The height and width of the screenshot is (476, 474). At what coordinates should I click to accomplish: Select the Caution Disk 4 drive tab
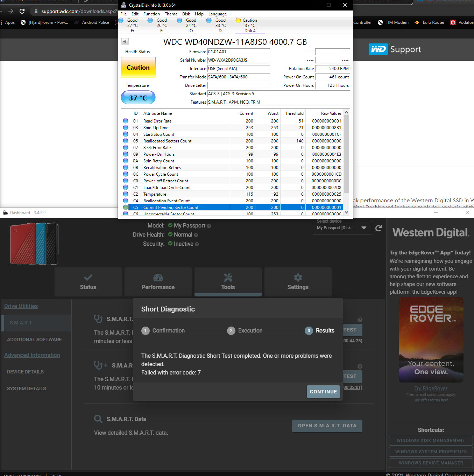[250, 25]
